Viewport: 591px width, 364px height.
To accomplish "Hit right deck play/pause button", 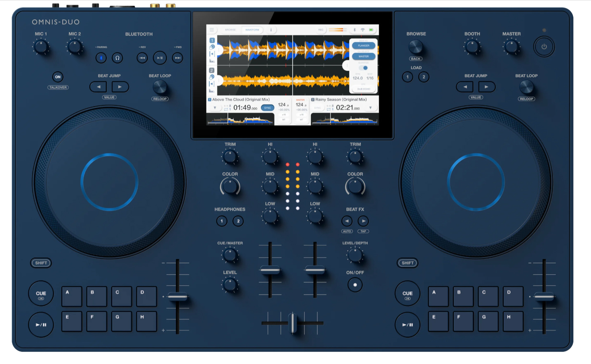I will click(408, 324).
